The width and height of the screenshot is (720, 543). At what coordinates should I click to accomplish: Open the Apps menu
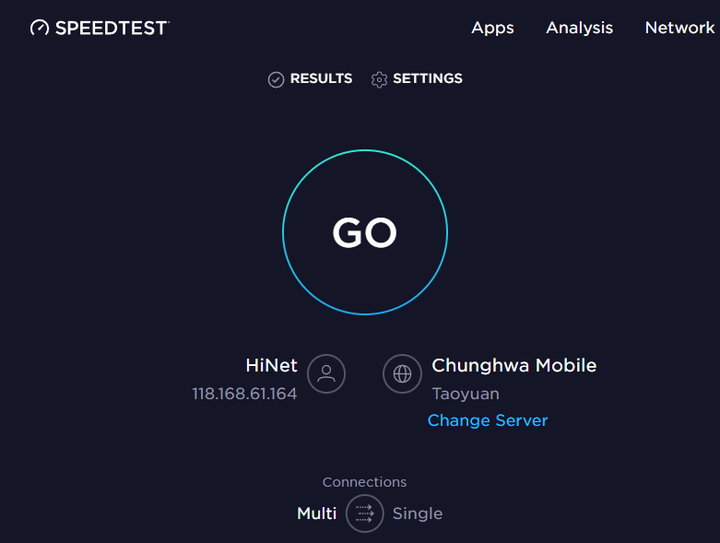(493, 28)
